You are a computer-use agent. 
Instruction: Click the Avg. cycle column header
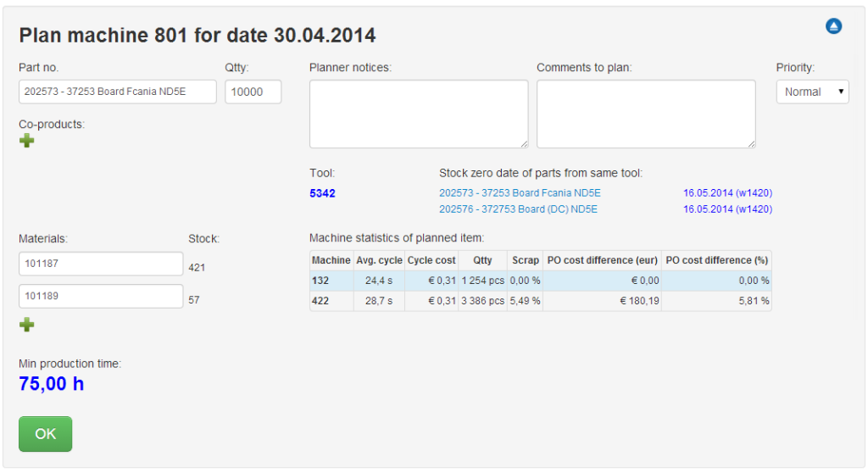tap(379, 260)
